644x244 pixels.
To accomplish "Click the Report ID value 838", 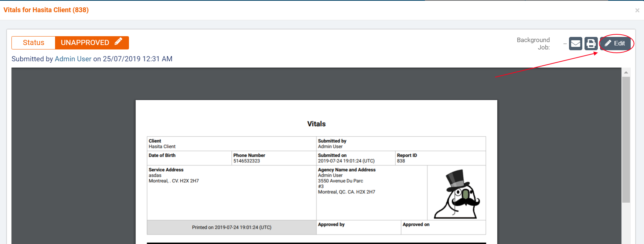I will (x=401, y=161).
